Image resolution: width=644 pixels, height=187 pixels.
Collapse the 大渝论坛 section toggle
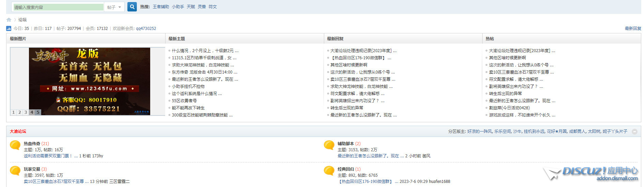coord(634,131)
